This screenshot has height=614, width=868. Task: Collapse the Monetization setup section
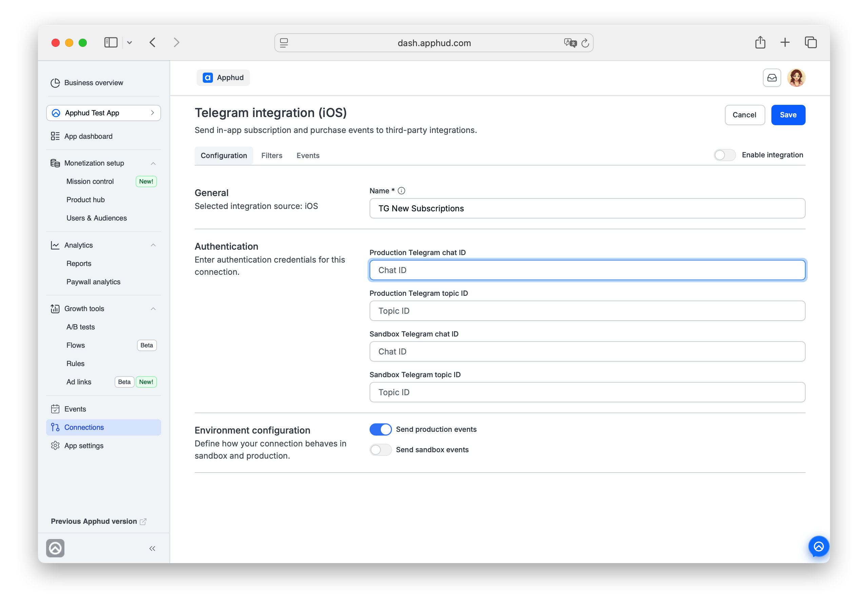[x=153, y=164]
